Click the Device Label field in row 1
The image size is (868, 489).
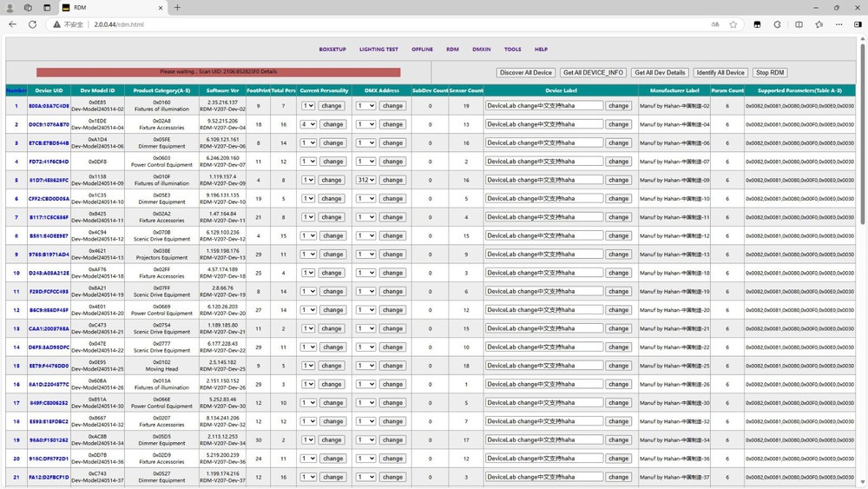(543, 106)
